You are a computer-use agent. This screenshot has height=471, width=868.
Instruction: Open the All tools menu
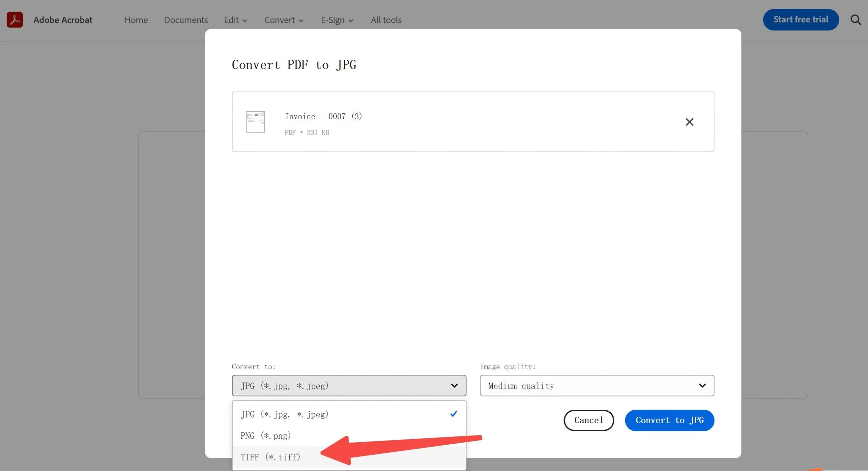click(x=386, y=20)
